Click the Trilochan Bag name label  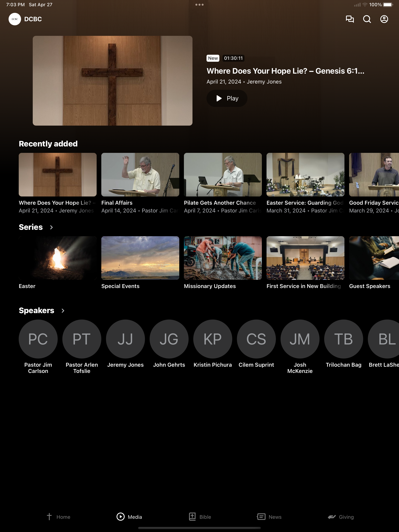click(344, 365)
